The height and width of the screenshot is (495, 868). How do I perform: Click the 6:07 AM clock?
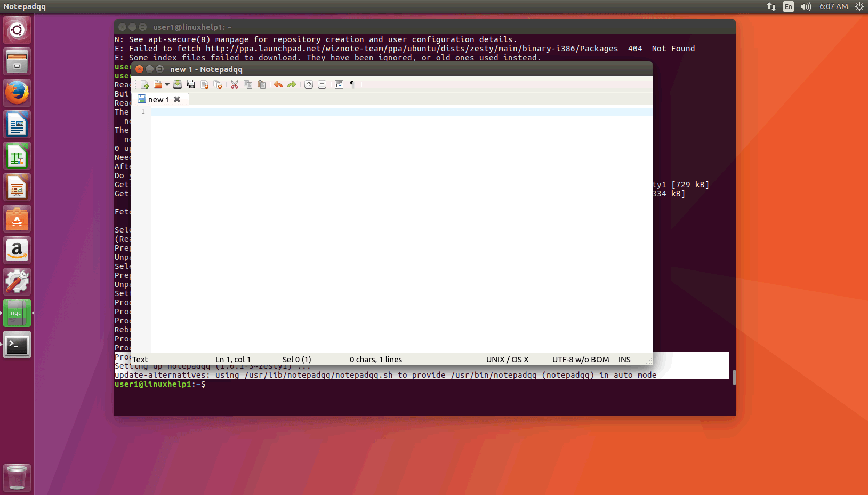834,6
